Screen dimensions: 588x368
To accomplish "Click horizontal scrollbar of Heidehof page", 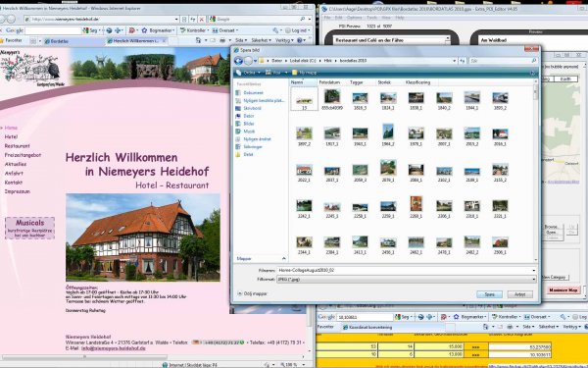I will 83,357.
